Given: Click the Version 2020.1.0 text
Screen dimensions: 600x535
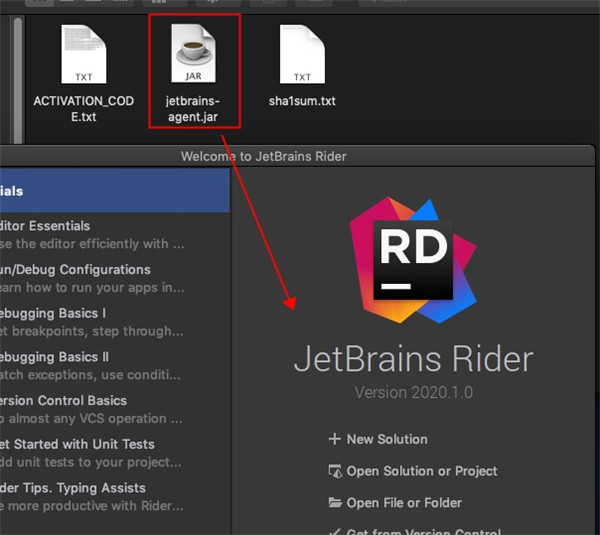Looking at the screenshot, I should click(413, 393).
